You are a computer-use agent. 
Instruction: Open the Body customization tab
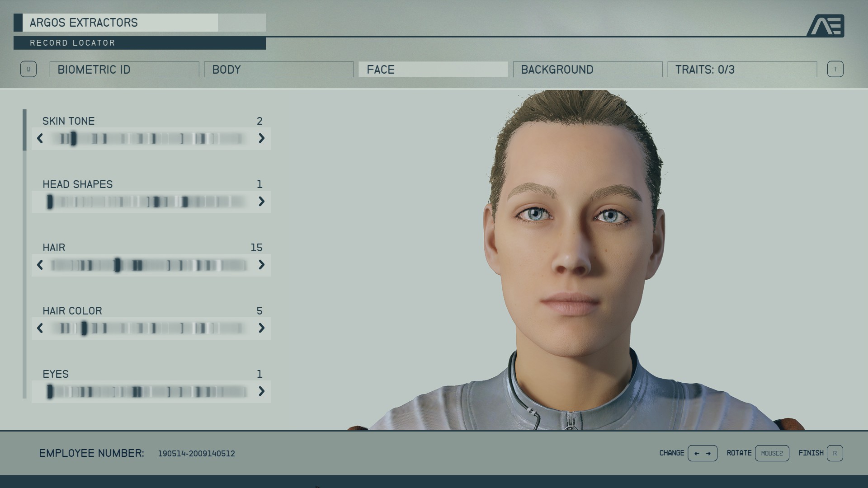pyautogui.click(x=279, y=69)
